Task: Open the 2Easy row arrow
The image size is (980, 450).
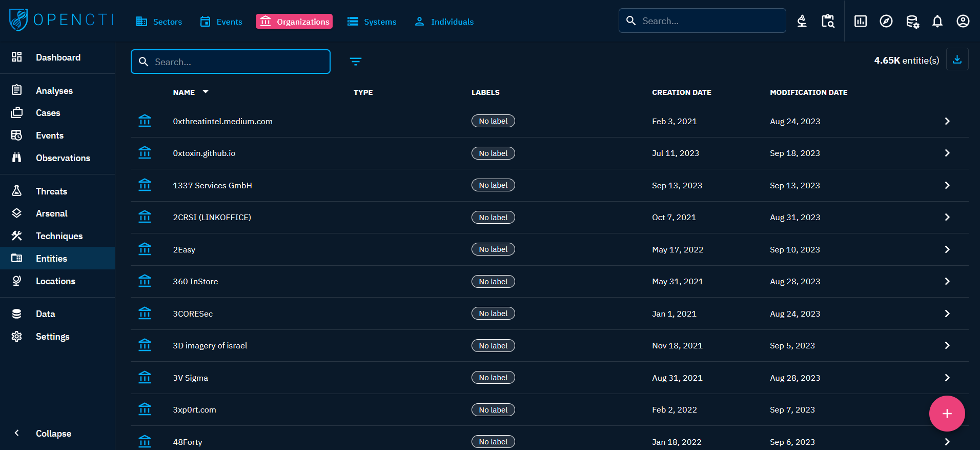Action: click(947, 249)
